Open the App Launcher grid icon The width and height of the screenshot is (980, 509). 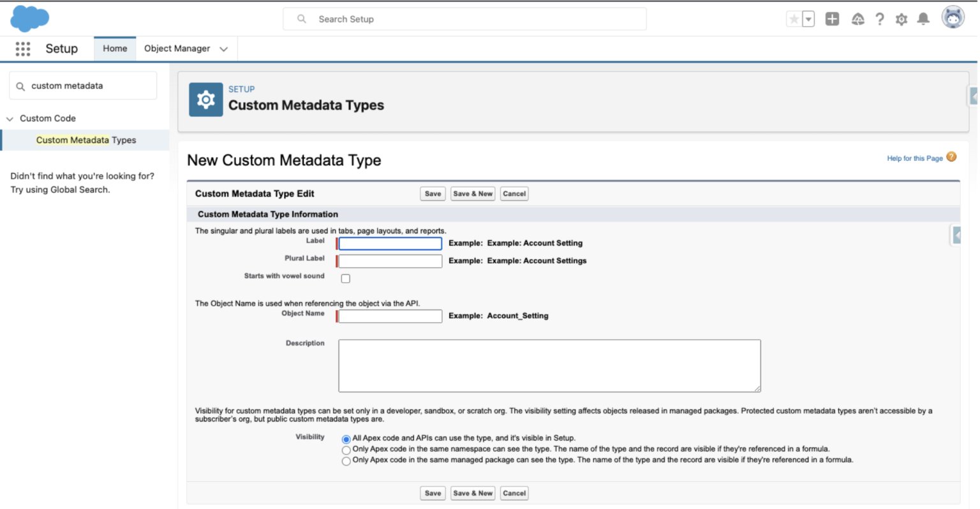pyautogui.click(x=23, y=49)
